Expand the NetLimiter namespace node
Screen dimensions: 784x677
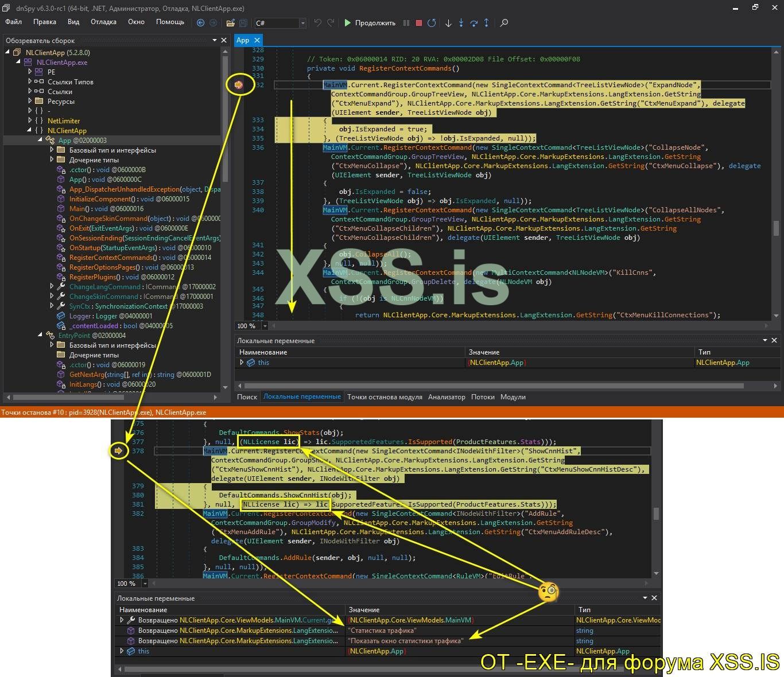point(30,121)
